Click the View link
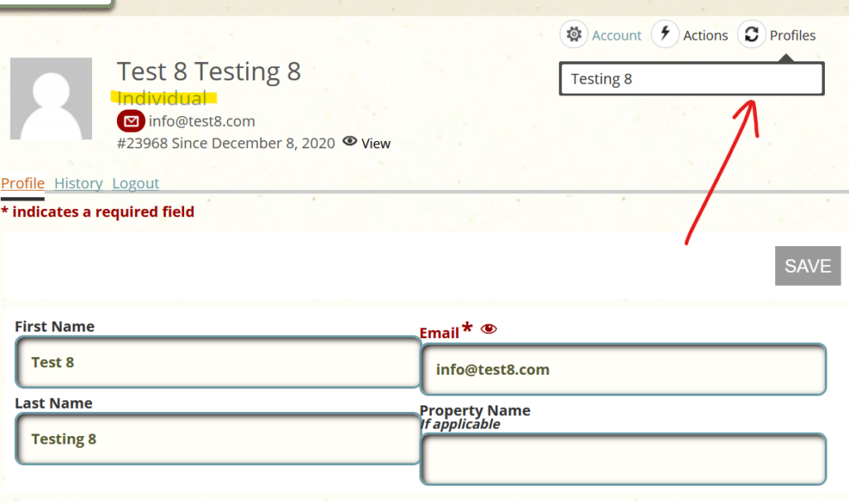The height and width of the screenshot is (504, 849). click(376, 143)
